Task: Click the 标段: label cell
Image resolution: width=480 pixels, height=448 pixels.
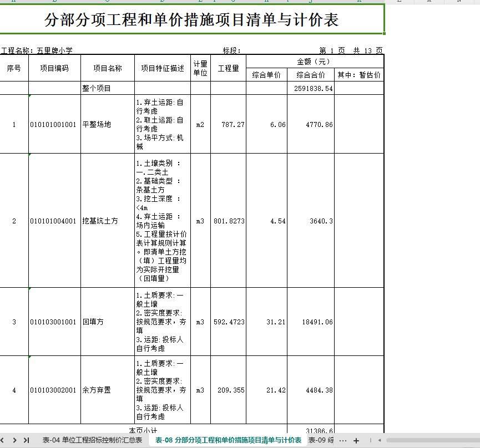Action: tap(232, 50)
